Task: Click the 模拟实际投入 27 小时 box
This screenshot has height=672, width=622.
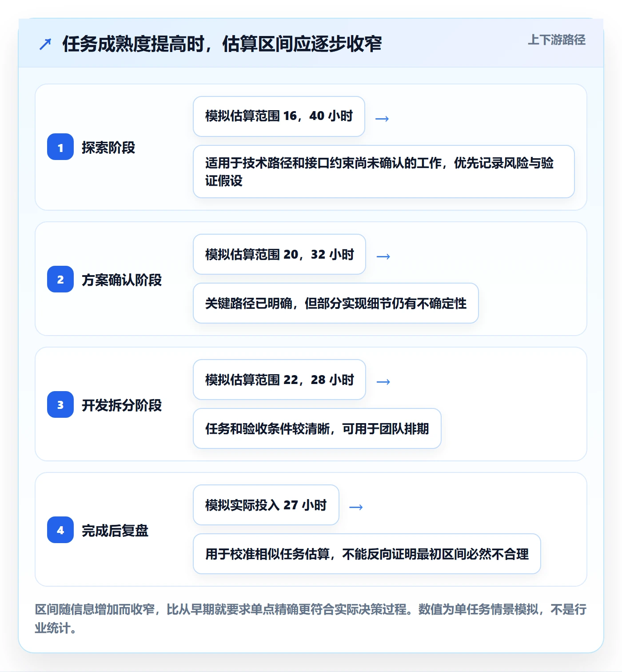Action: pyautogui.click(x=266, y=505)
